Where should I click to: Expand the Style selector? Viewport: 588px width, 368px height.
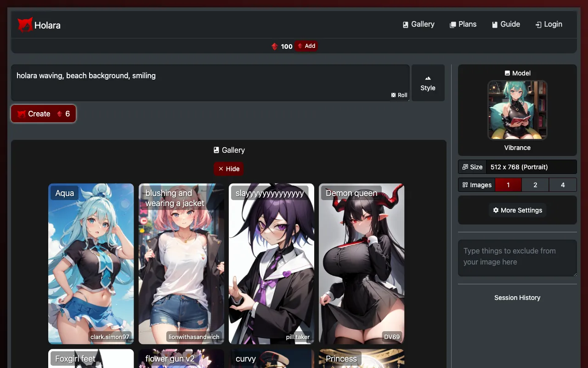tap(428, 83)
